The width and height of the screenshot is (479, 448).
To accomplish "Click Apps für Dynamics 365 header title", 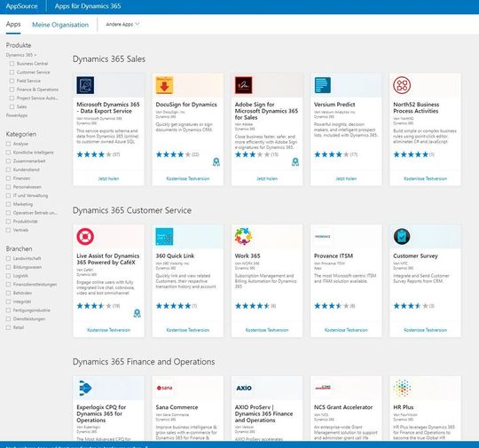I will point(88,6).
